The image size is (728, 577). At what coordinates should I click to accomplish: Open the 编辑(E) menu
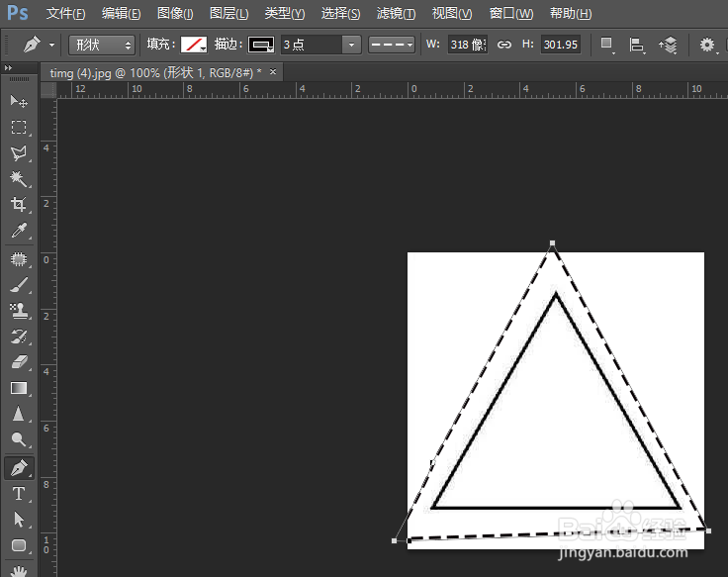[x=122, y=14]
